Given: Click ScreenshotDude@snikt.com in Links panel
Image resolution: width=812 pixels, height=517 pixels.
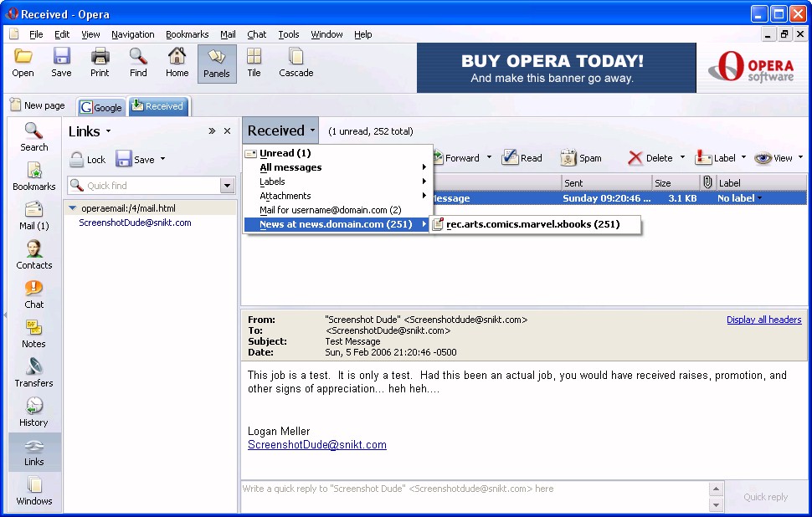Looking at the screenshot, I should point(135,223).
